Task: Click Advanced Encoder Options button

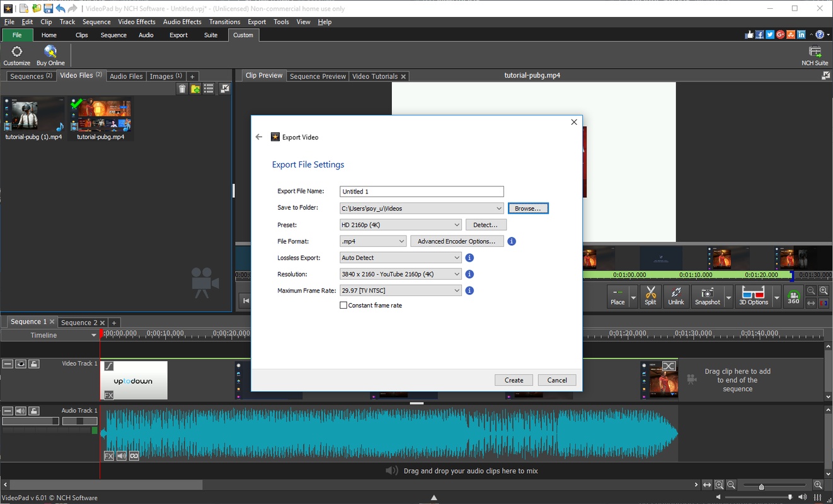Action: (x=457, y=241)
